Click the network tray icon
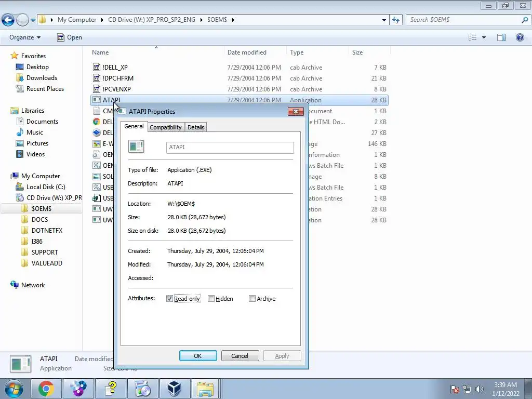532x399 pixels. 467,389
